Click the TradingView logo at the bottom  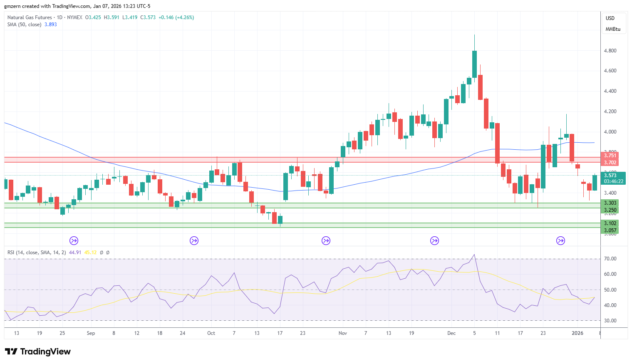coord(38,352)
